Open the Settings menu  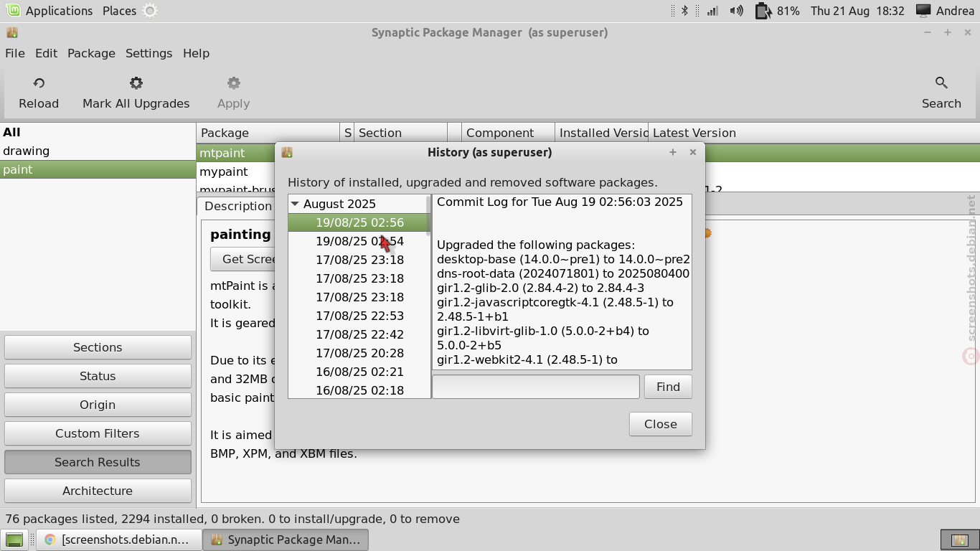point(149,53)
